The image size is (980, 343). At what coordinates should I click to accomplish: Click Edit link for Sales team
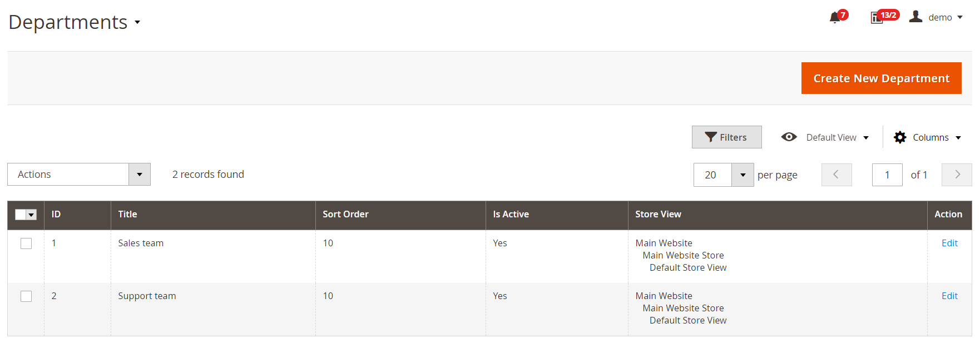tap(949, 243)
